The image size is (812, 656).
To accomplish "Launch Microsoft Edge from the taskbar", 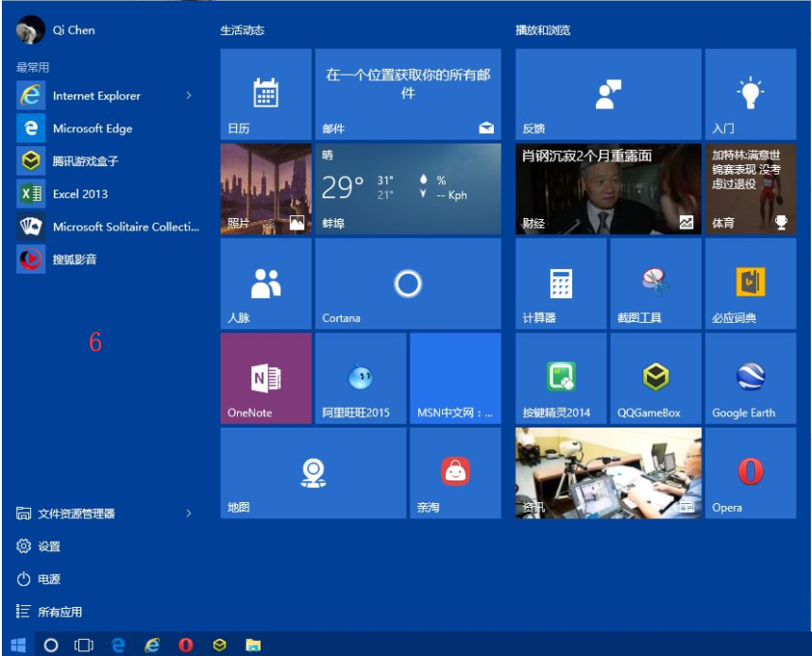I will 119,647.
